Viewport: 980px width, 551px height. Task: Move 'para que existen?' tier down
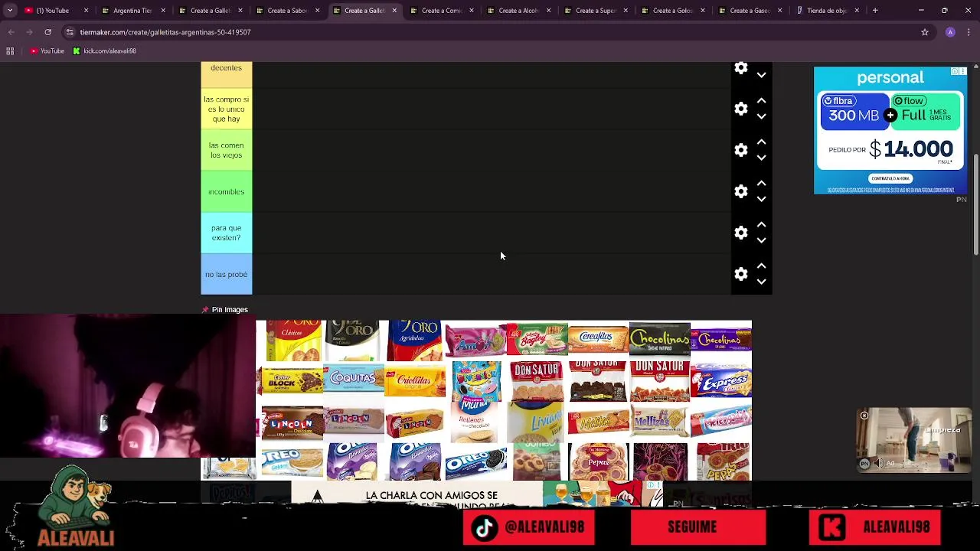coord(761,240)
